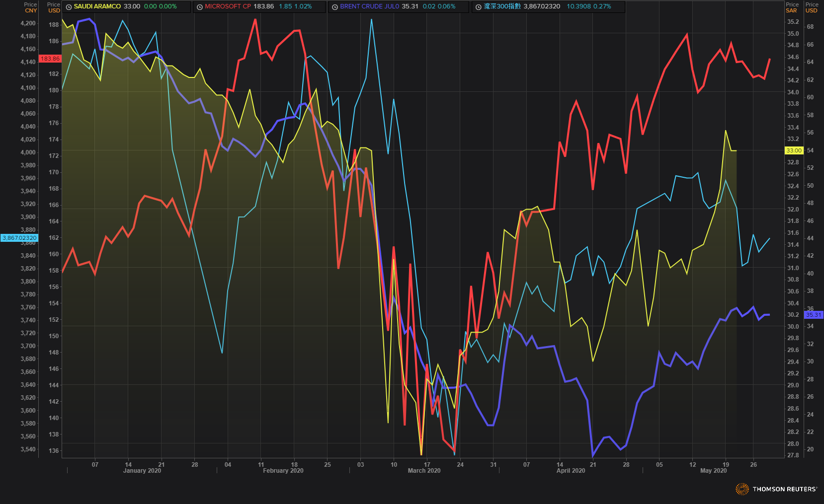Click the cyan 3,867.02320 index price tag
Image resolution: width=824 pixels, height=504 pixels.
click(x=19, y=238)
